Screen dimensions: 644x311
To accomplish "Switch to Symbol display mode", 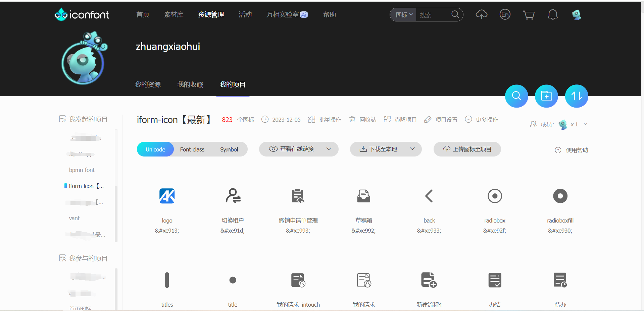I will (229, 149).
